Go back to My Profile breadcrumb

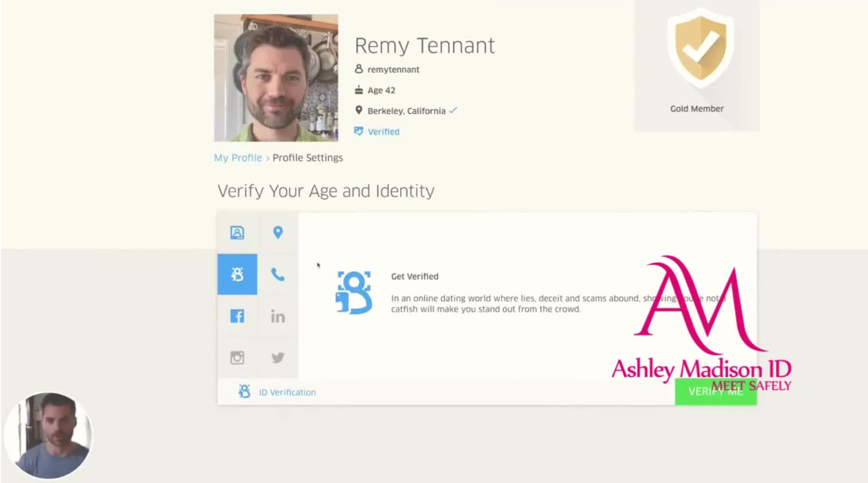[x=238, y=158]
